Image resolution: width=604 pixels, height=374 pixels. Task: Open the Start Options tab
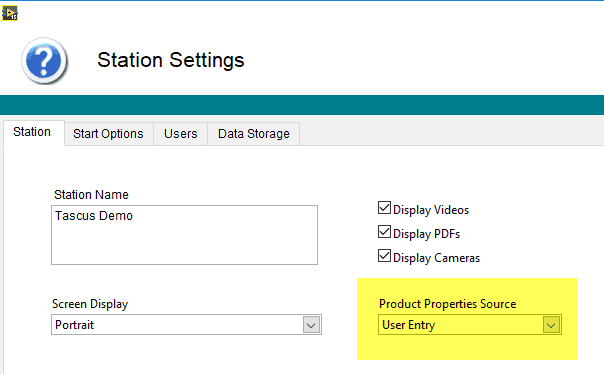[108, 134]
